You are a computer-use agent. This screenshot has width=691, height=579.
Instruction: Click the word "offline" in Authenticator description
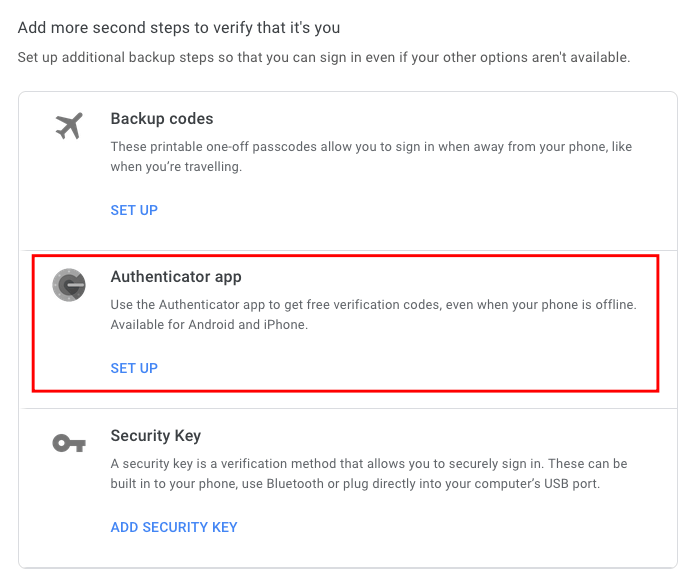click(x=612, y=305)
